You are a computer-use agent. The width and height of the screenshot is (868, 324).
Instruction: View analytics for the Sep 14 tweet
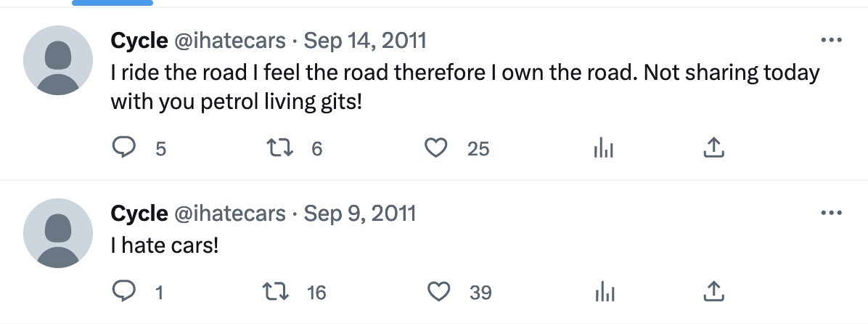click(603, 148)
